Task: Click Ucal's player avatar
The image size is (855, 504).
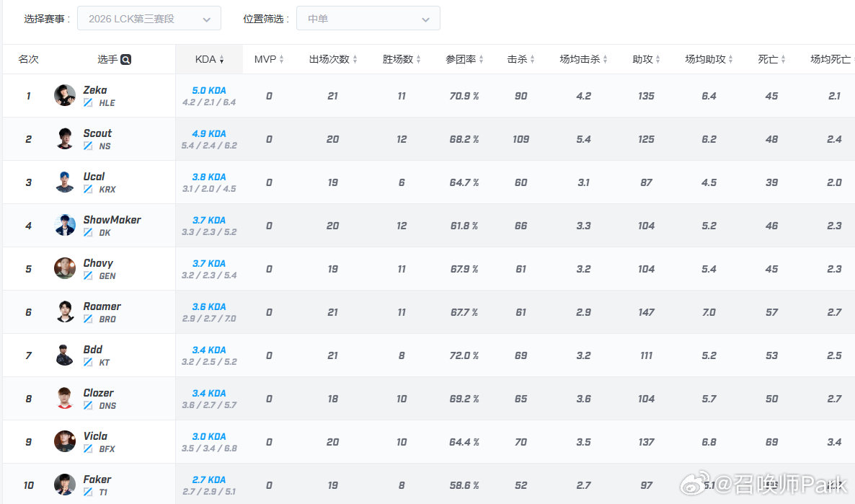Action: pyautogui.click(x=65, y=182)
